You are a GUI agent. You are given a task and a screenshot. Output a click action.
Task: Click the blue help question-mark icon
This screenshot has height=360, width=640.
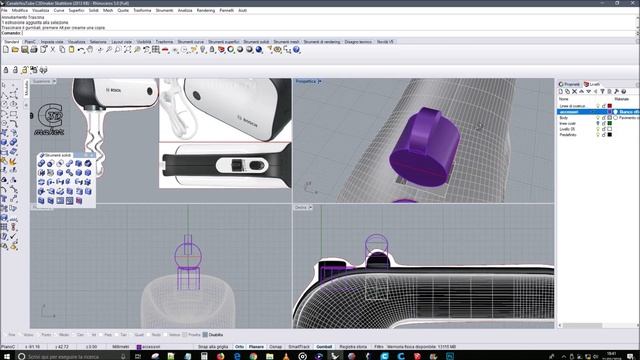(x=296, y=50)
